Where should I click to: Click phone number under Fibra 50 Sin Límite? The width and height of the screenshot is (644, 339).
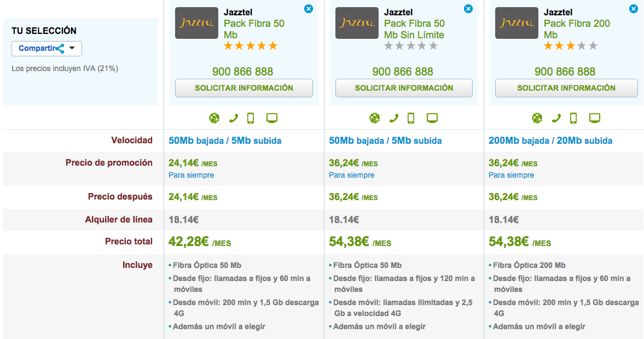403,72
